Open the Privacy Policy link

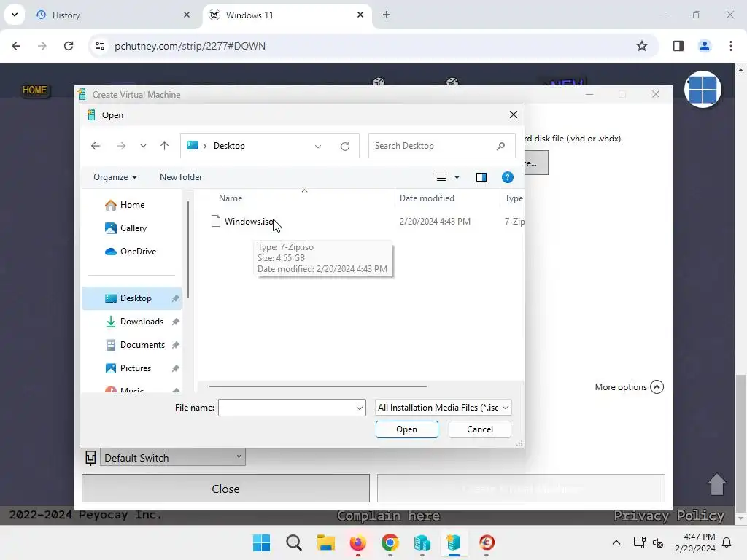(669, 516)
